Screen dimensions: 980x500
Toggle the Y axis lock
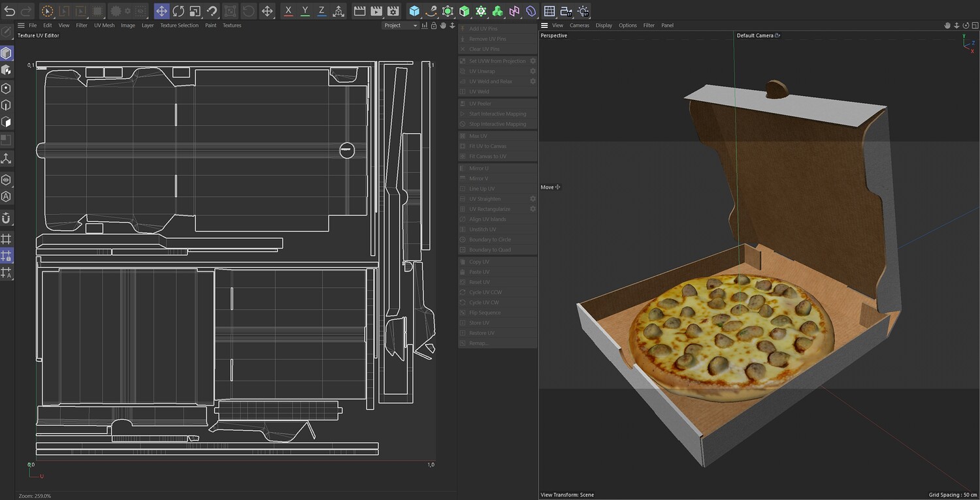click(x=305, y=11)
